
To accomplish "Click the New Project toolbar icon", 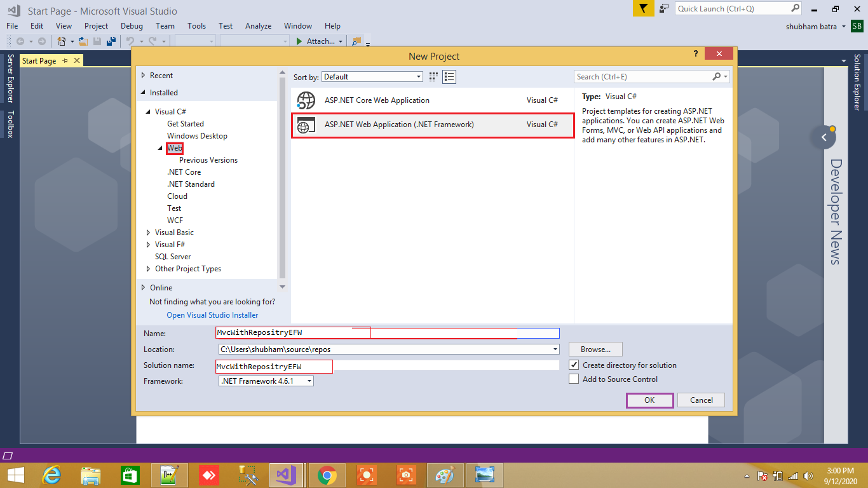I will tap(62, 41).
